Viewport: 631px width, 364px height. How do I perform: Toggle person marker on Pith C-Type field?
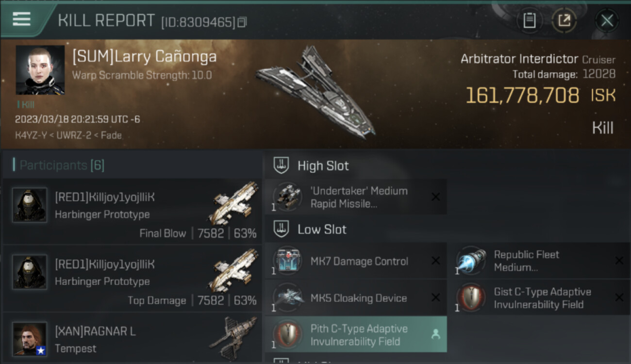436,334
